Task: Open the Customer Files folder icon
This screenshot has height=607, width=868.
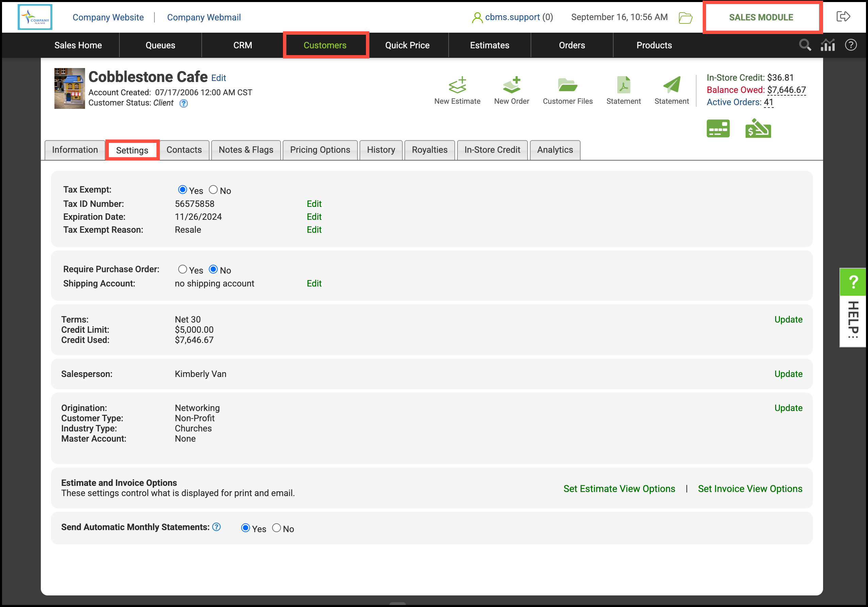Action: 567,85
